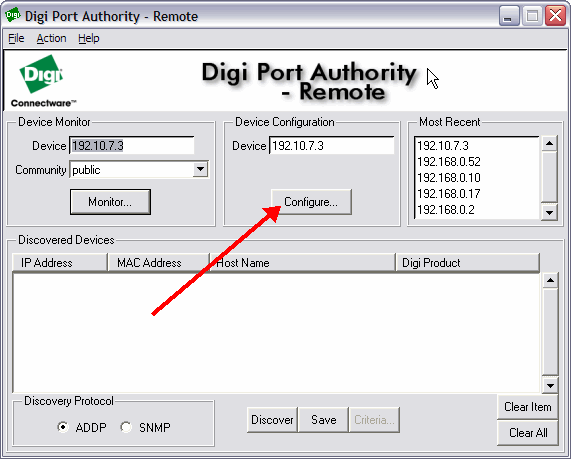This screenshot has height=459, width=571.
Task: Click the MAC Address column header
Action: click(x=158, y=263)
